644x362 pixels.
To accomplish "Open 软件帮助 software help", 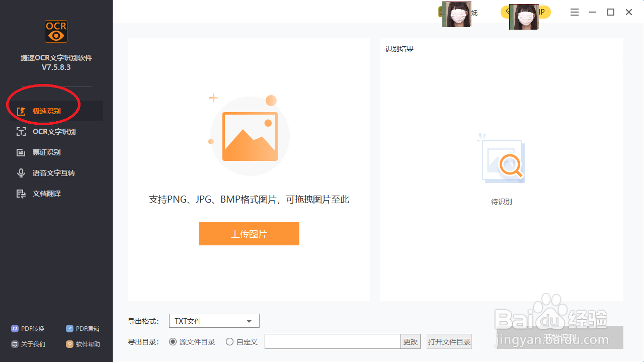I will 83,344.
